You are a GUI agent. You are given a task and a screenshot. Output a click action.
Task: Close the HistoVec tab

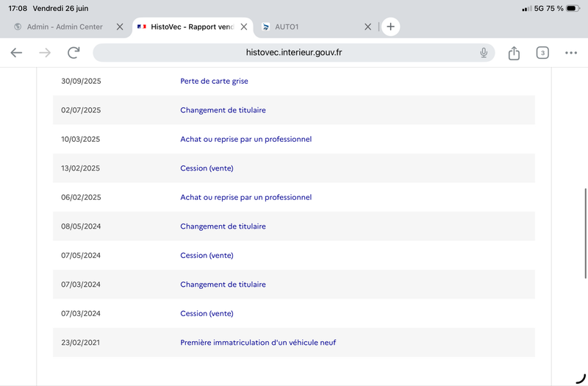(244, 26)
